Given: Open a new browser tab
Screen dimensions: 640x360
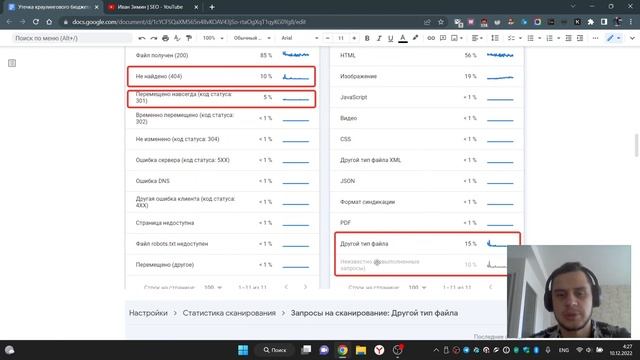Looking at the screenshot, I should 212,7.
